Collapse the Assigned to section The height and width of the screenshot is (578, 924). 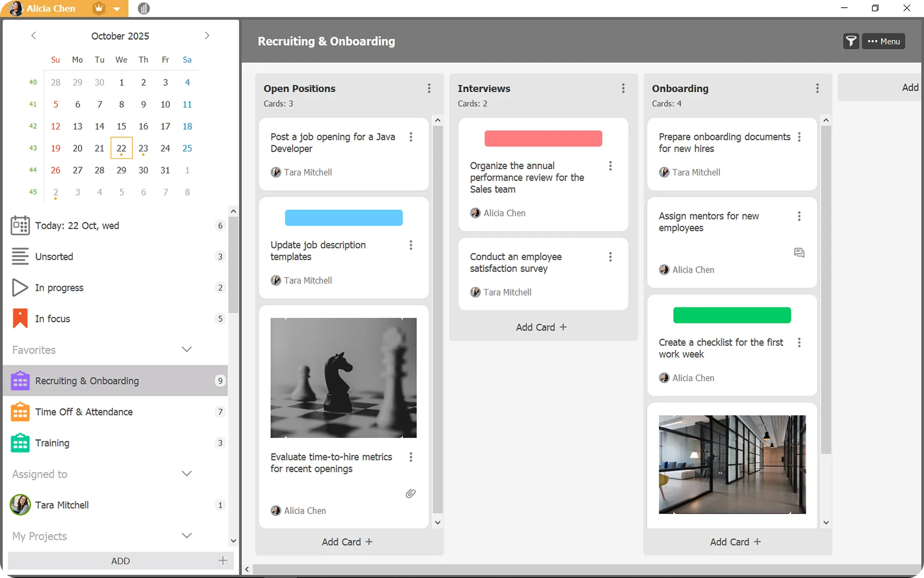click(187, 474)
